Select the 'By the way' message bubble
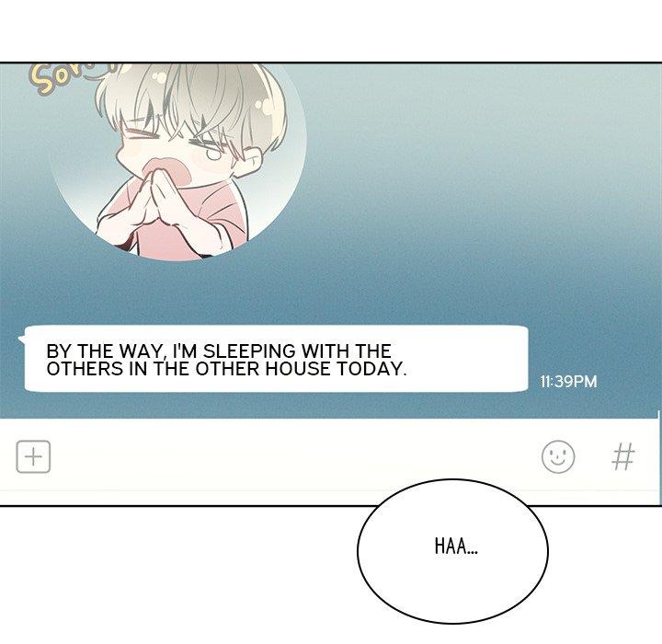The image size is (662, 644). (x=274, y=359)
